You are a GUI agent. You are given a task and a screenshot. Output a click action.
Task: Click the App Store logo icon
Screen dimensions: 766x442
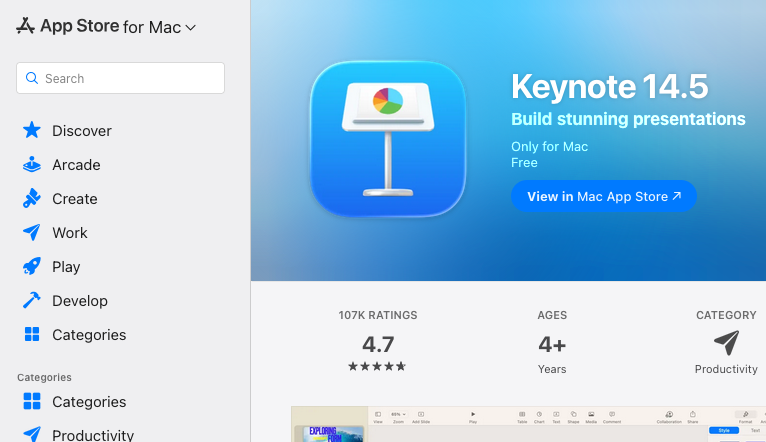[25, 26]
